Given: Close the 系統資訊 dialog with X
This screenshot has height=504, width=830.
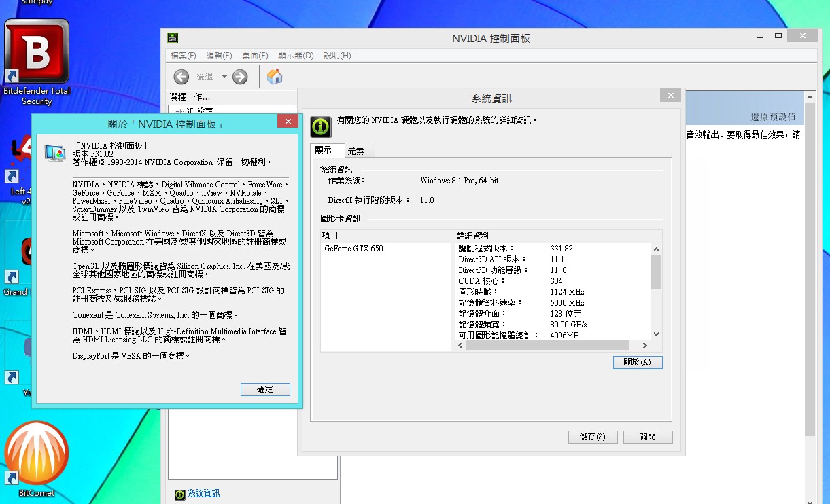Looking at the screenshot, I should [x=670, y=96].
